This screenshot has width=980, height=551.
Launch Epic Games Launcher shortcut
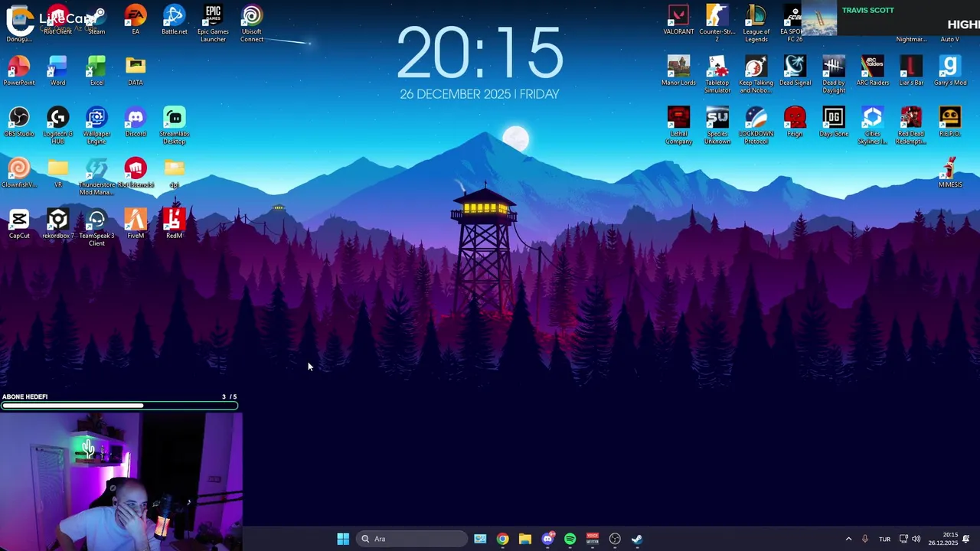[x=213, y=24]
